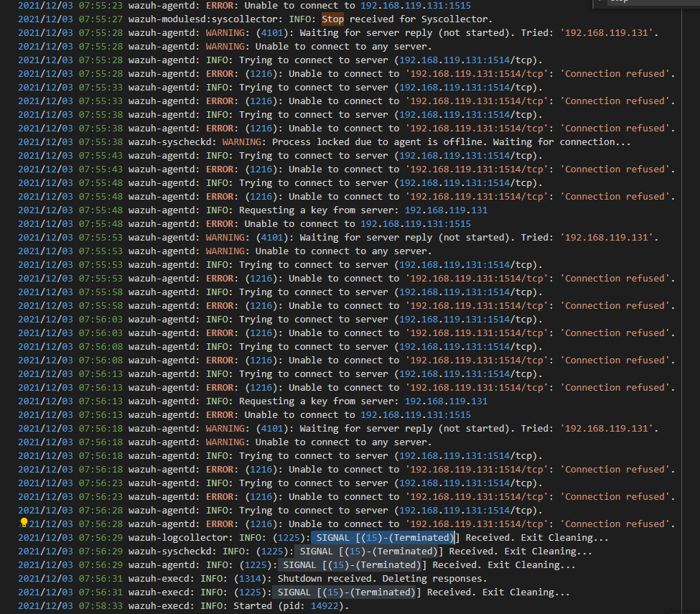
Task: Click the 07:55:58 ERROR (1216) 'Connection refused' line
Action: (x=347, y=306)
